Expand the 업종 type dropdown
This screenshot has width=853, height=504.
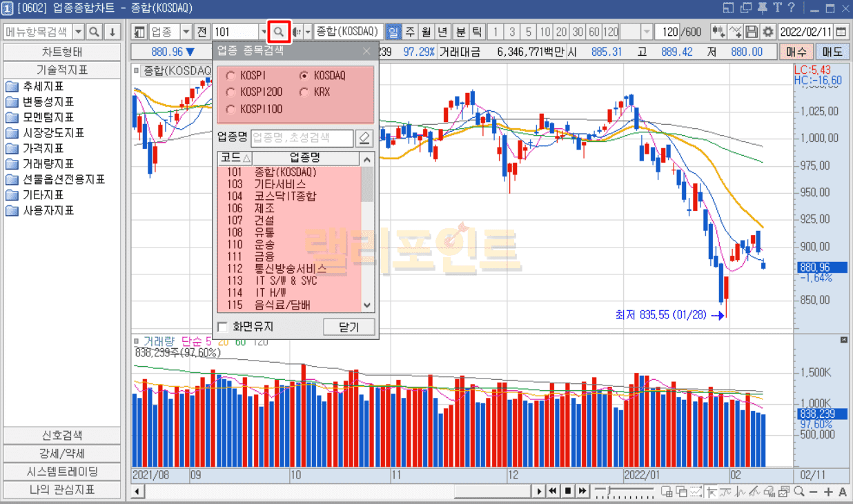186,32
